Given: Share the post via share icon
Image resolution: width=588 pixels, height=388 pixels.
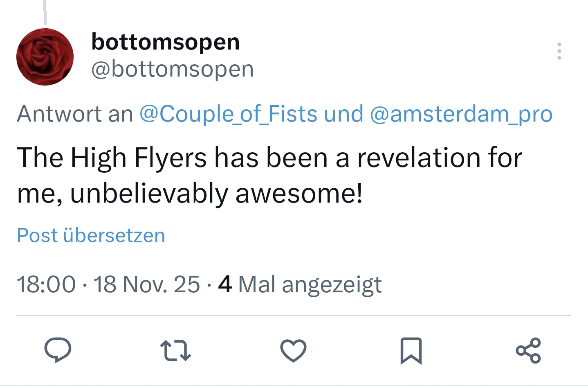Looking at the screenshot, I should 528,351.
